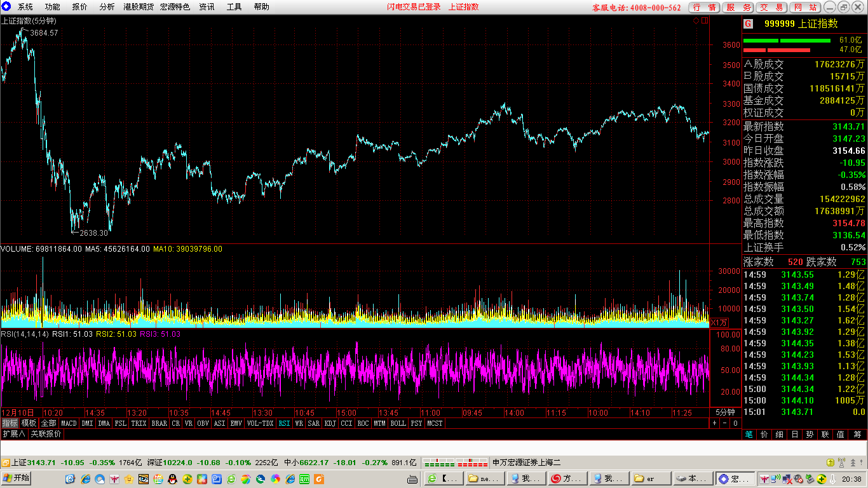
Task: Select the MCST indicator tab
Action: click(x=435, y=423)
